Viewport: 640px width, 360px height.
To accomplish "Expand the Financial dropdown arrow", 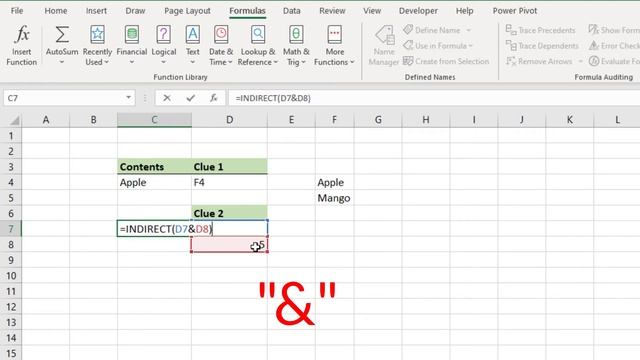I will click(x=131, y=62).
